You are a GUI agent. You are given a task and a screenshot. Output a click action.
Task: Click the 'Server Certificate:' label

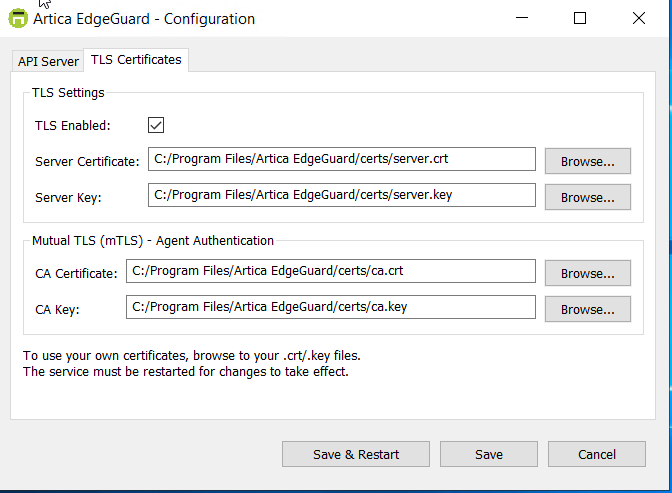pyautogui.click(x=87, y=162)
